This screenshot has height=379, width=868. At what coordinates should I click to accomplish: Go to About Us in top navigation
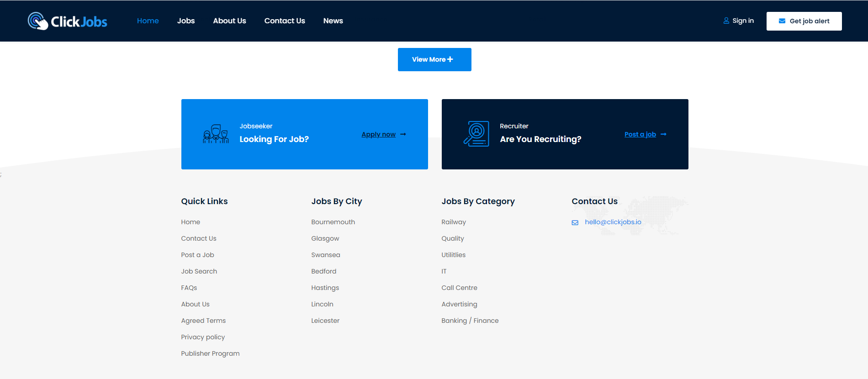229,21
